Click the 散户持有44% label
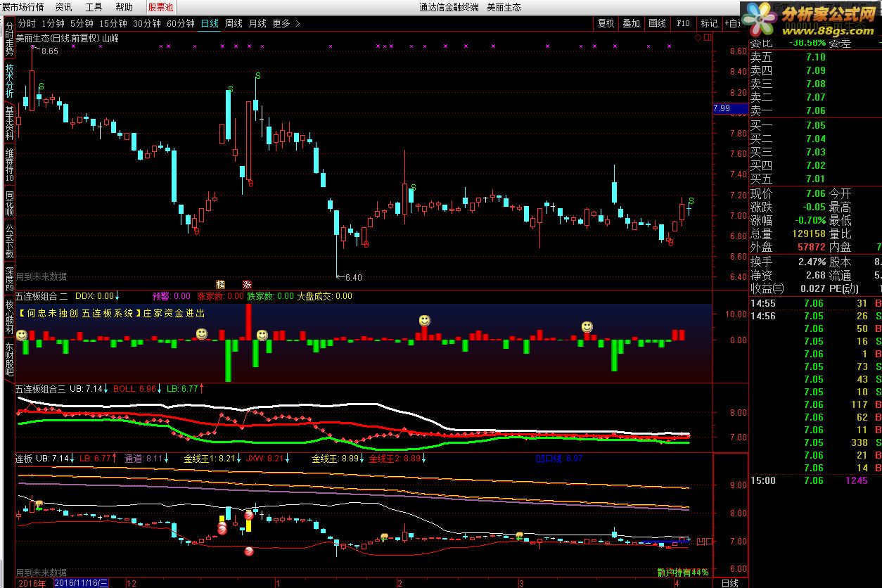The image size is (882, 588). 683,573
